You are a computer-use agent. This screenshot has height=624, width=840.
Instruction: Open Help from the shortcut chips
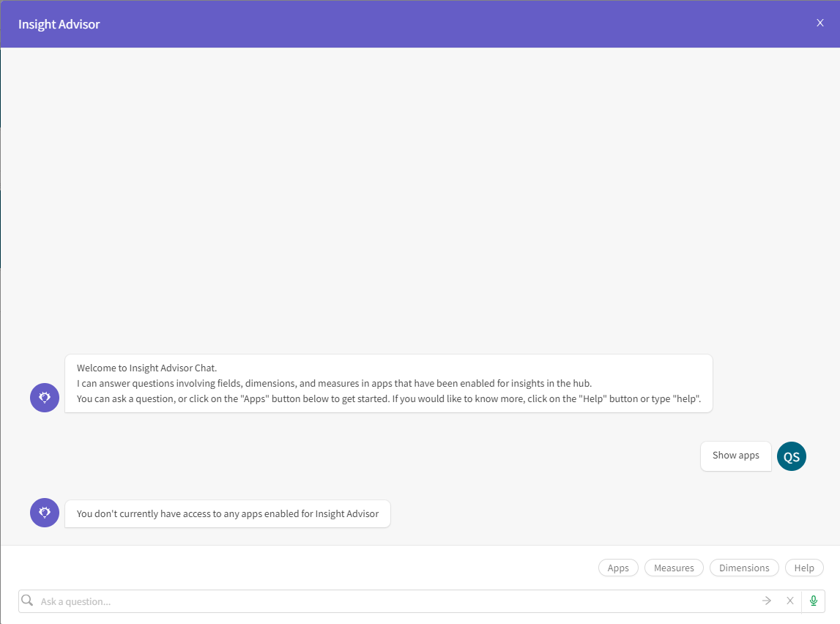point(804,568)
